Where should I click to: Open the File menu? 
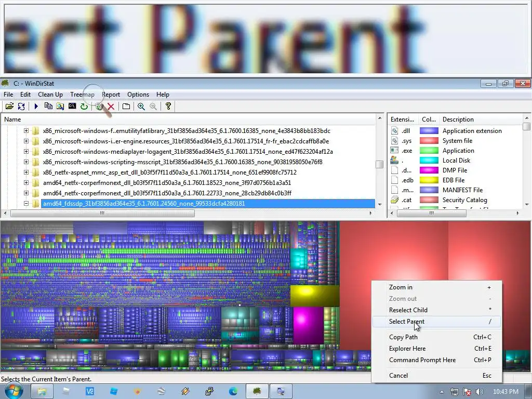pyautogui.click(x=8, y=95)
